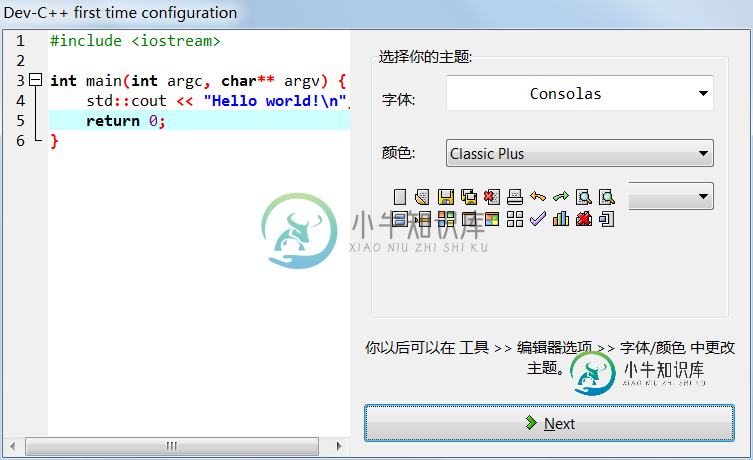Image resolution: width=753 pixels, height=460 pixels.
Task: Click the green Redo arrow icon
Action: pyautogui.click(x=561, y=197)
